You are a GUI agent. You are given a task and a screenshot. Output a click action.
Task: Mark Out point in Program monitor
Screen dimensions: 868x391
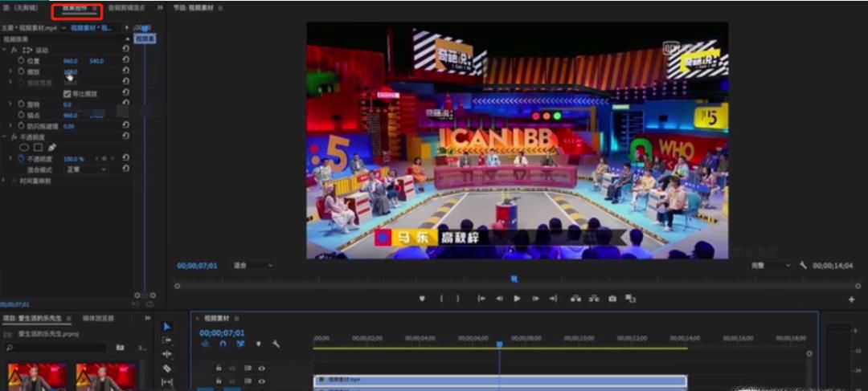(x=458, y=299)
